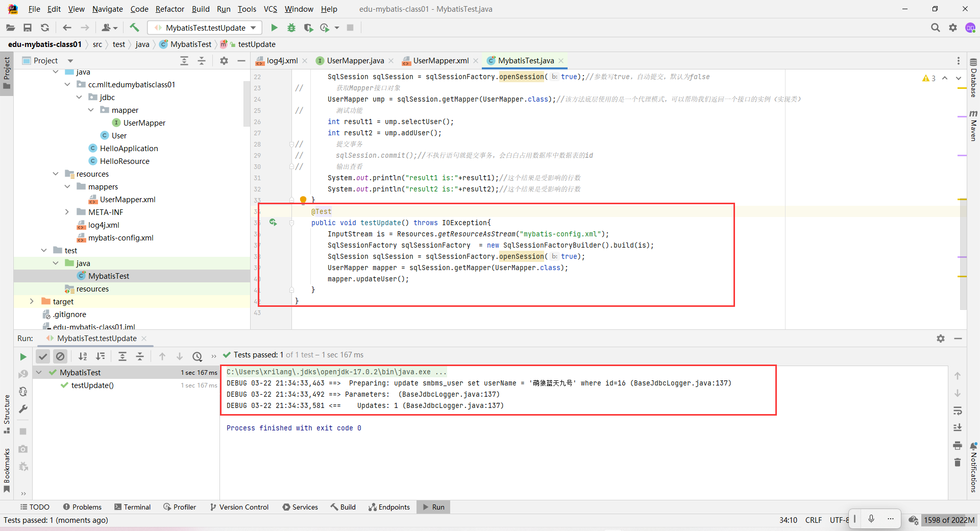Open the Terminal tool window

[x=133, y=507]
